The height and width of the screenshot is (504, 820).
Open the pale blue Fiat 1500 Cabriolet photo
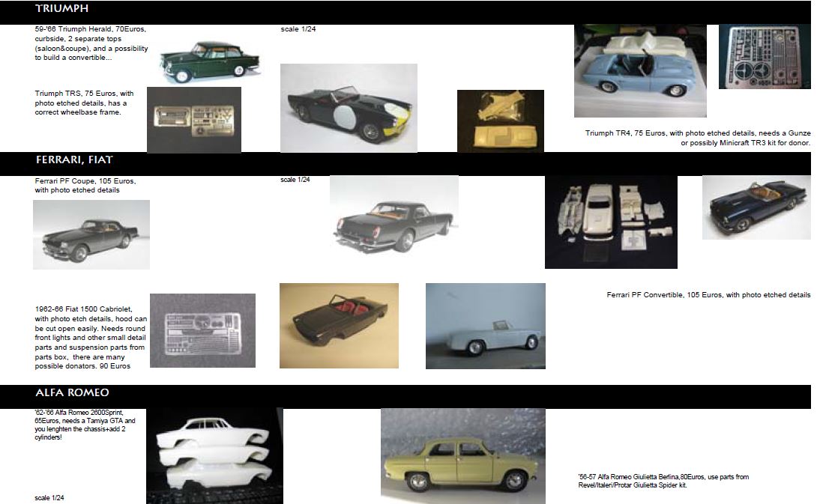click(485, 327)
